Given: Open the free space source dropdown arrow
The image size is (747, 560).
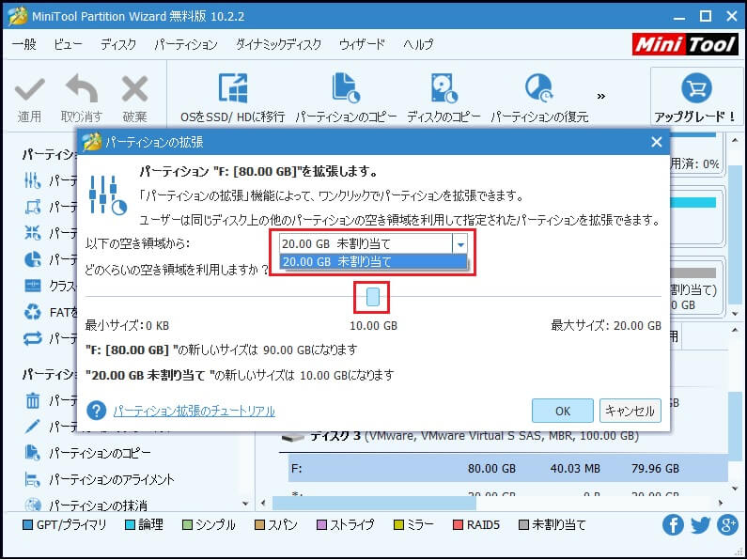Looking at the screenshot, I should (460, 244).
